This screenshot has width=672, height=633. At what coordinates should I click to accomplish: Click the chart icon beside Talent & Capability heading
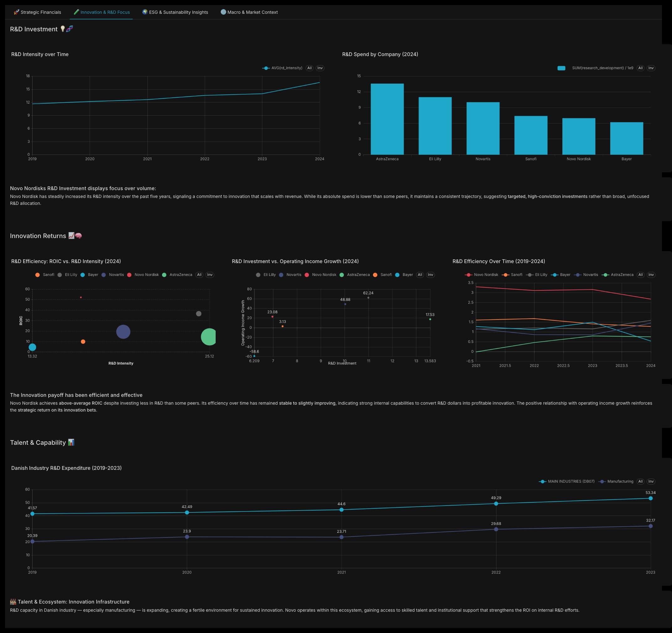(71, 442)
